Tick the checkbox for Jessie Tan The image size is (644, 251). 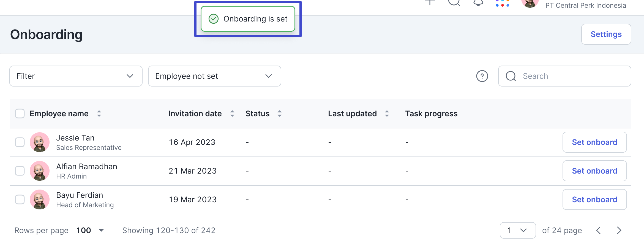tap(20, 142)
